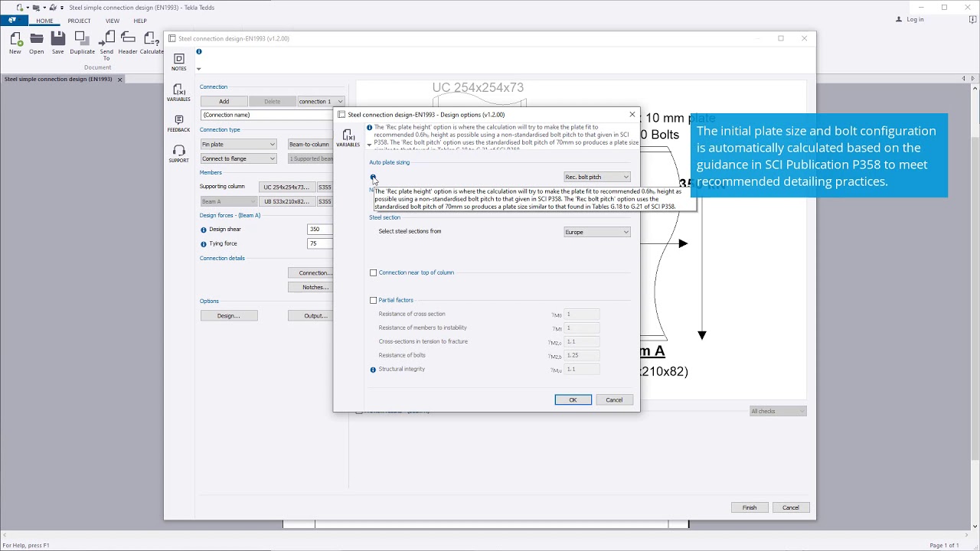980x551 pixels.
Task: Open Feedback in connection design window sidebar
Action: click(178, 123)
